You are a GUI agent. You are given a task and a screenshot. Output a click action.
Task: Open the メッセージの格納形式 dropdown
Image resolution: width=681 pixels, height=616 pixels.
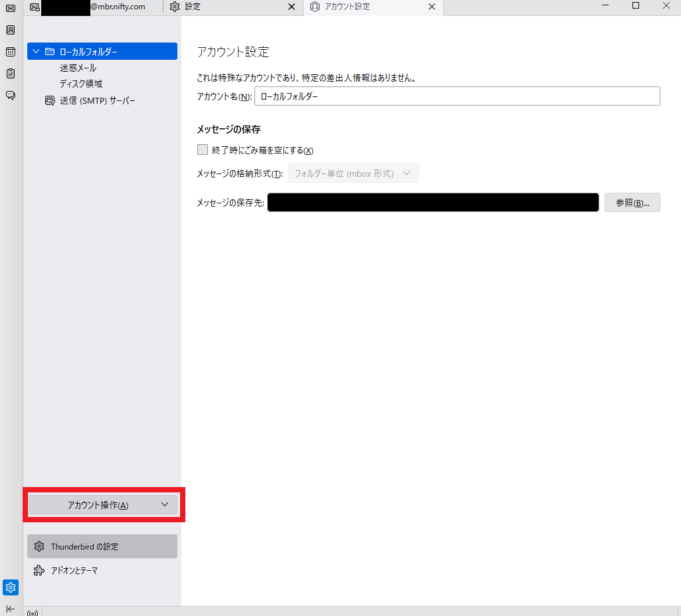tap(353, 173)
